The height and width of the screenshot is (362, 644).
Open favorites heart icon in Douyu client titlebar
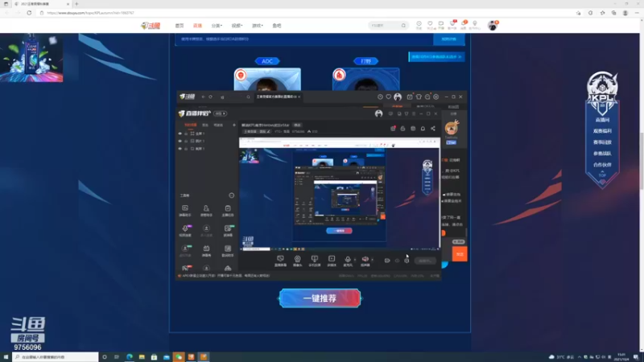click(389, 97)
